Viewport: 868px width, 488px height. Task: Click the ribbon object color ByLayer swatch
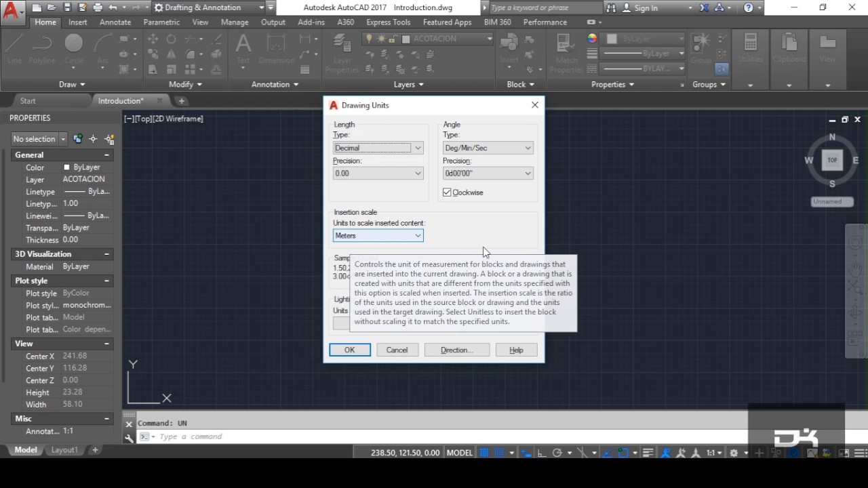(x=612, y=39)
